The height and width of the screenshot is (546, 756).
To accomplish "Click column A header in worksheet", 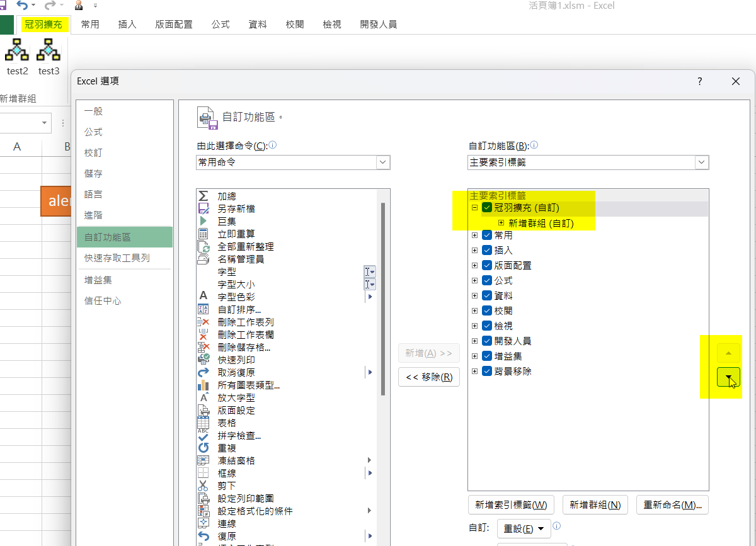I will pos(18,147).
